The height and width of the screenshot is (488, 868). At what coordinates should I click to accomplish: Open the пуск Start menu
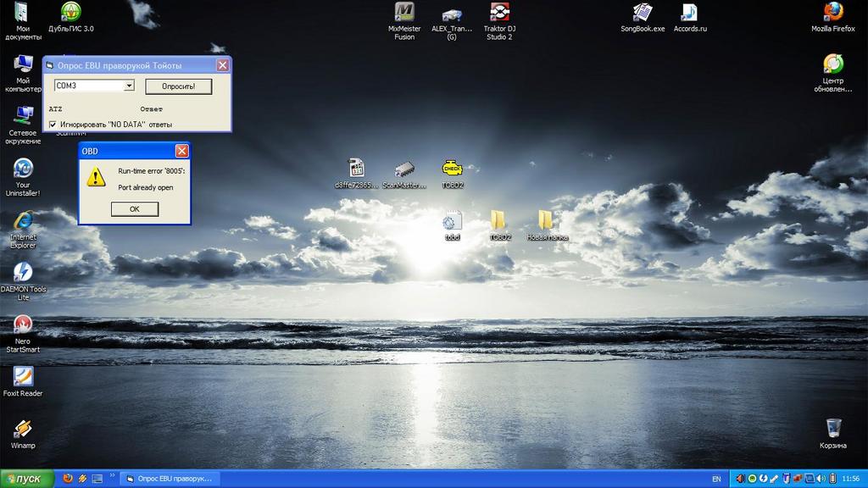27,479
